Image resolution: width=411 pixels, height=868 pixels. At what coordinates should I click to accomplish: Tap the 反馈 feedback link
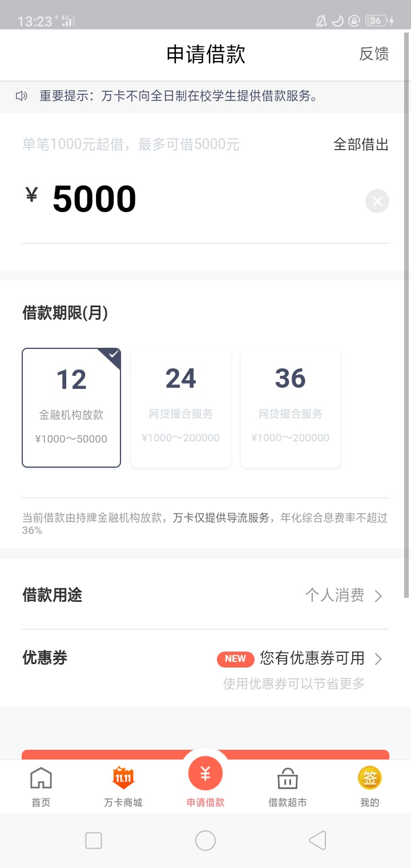(x=374, y=54)
